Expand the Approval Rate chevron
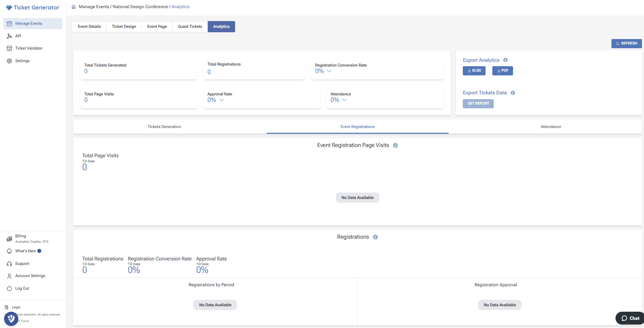 tap(222, 100)
